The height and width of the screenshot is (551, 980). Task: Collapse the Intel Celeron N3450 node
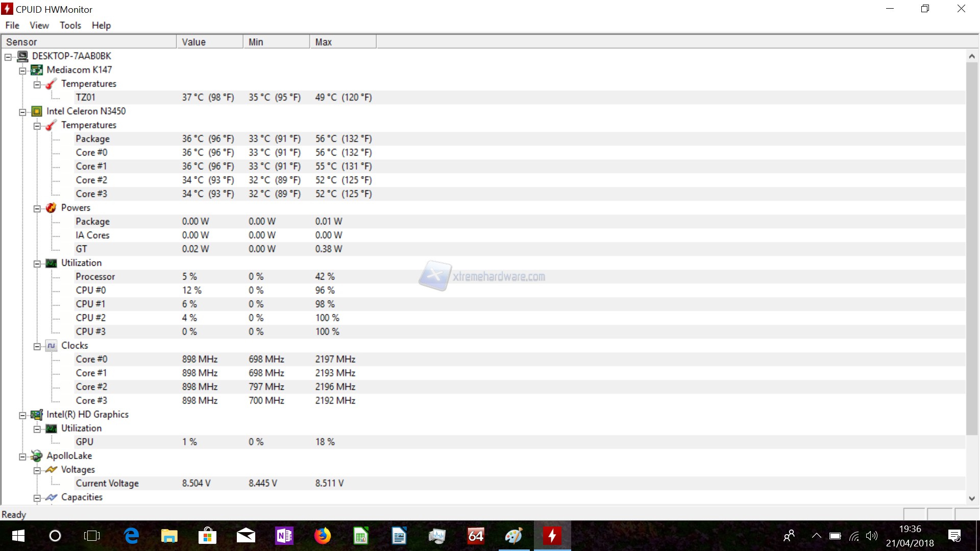(22, 112)
